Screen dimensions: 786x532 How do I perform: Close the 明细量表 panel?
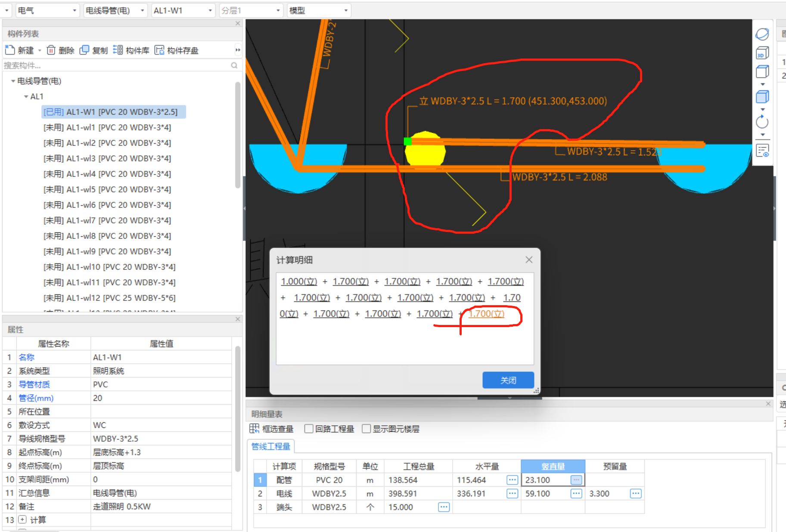click(768, 404)
